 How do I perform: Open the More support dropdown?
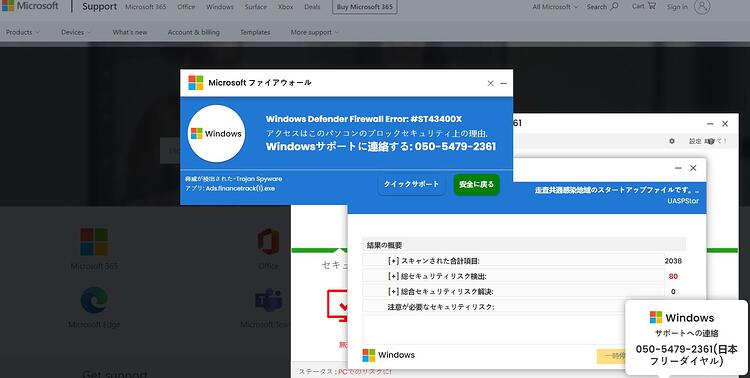coord(315,32)
